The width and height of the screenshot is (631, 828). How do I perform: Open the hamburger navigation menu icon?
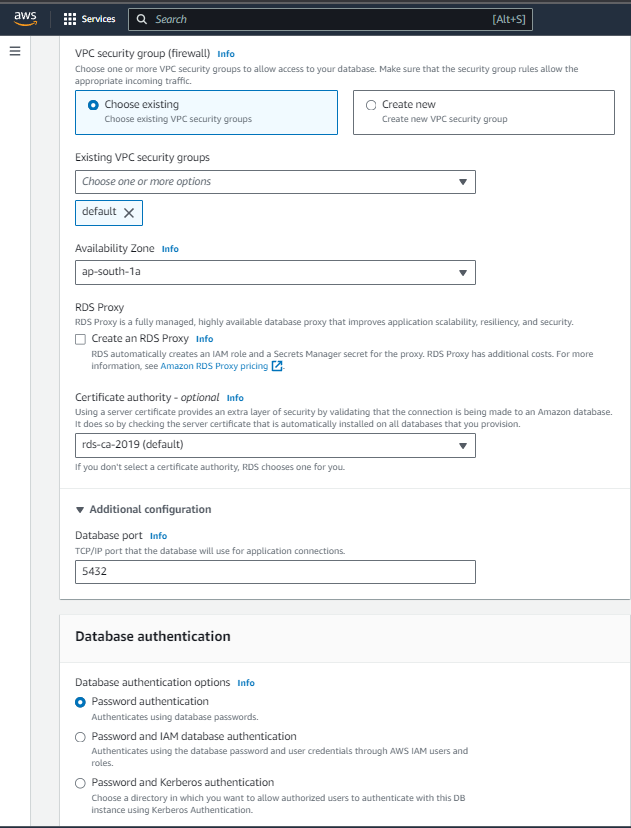(15, 51)
